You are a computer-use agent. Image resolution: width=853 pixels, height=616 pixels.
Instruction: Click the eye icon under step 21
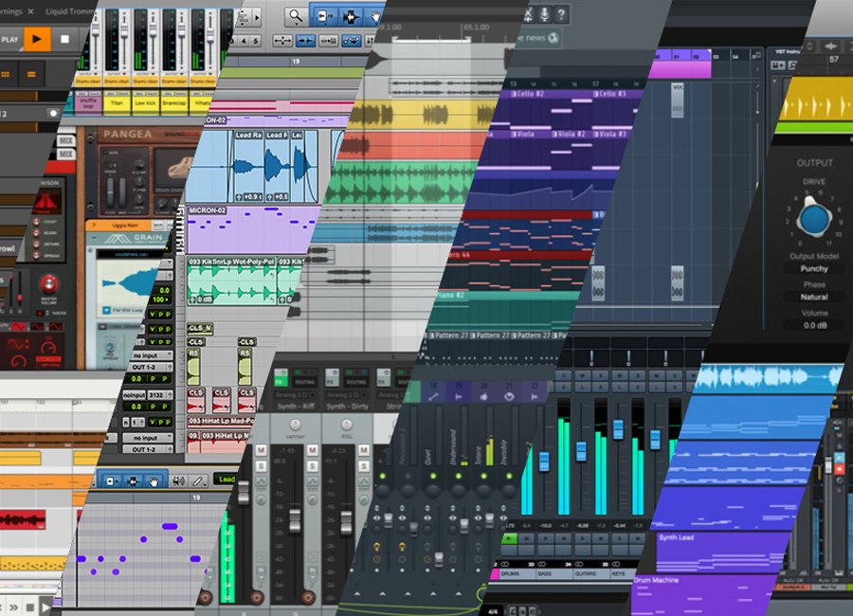tap(509, 397)
